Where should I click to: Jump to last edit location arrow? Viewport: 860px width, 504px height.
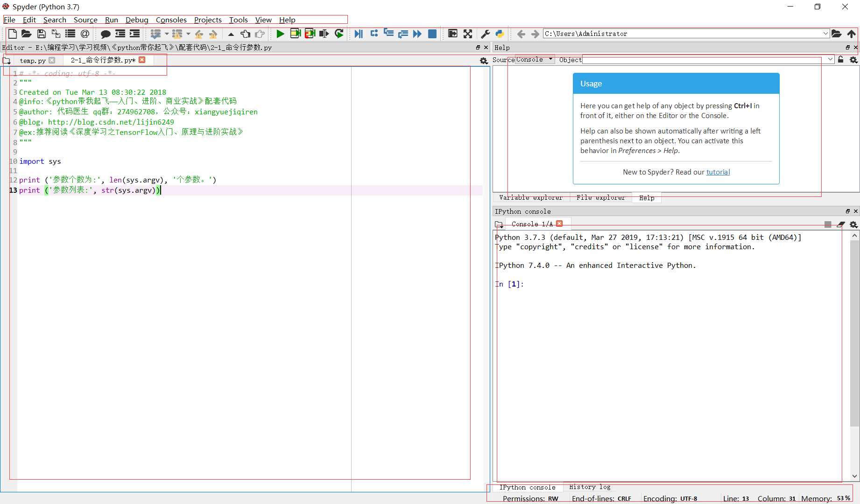[x=231, y=34]
